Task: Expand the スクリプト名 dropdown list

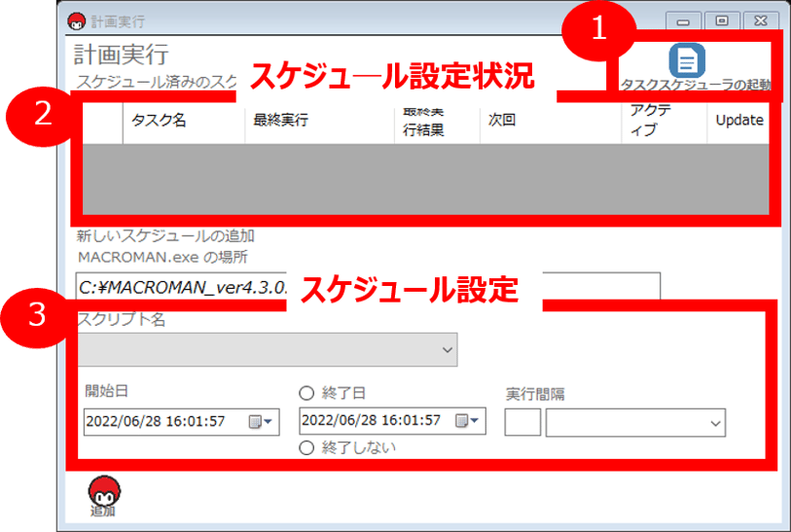Action: 447,349
